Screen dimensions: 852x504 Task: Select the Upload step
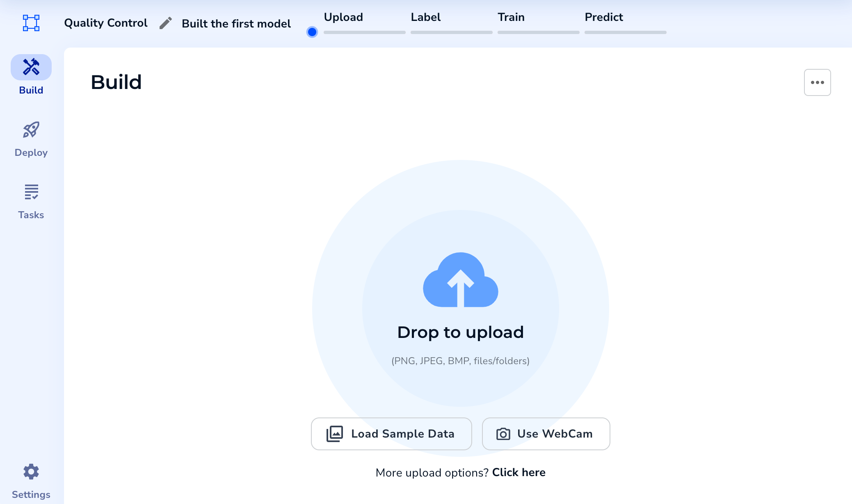coord(343,17)
